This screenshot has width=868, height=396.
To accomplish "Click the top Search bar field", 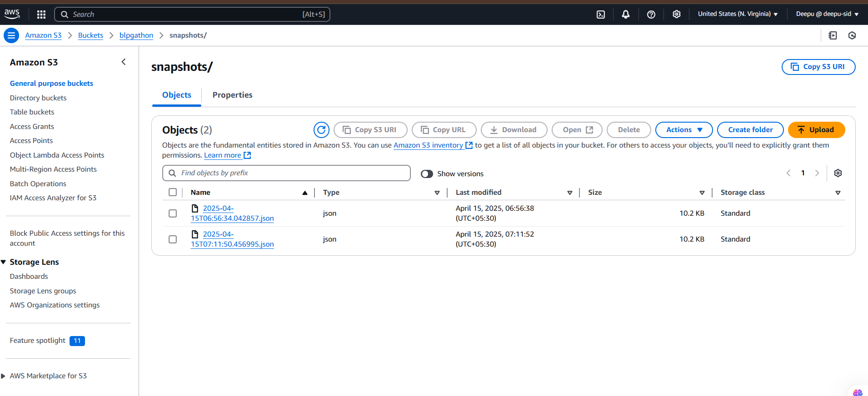I will click(x=192, y=15).
